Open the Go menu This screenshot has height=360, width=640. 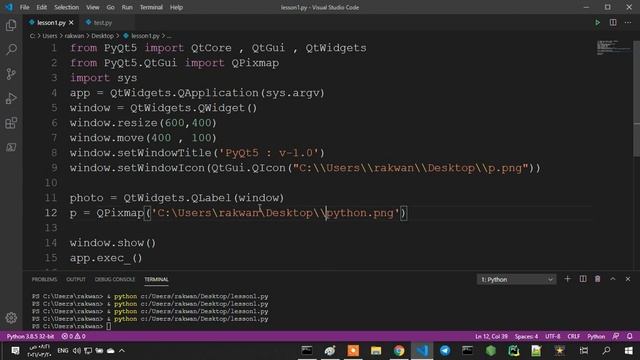110,7
